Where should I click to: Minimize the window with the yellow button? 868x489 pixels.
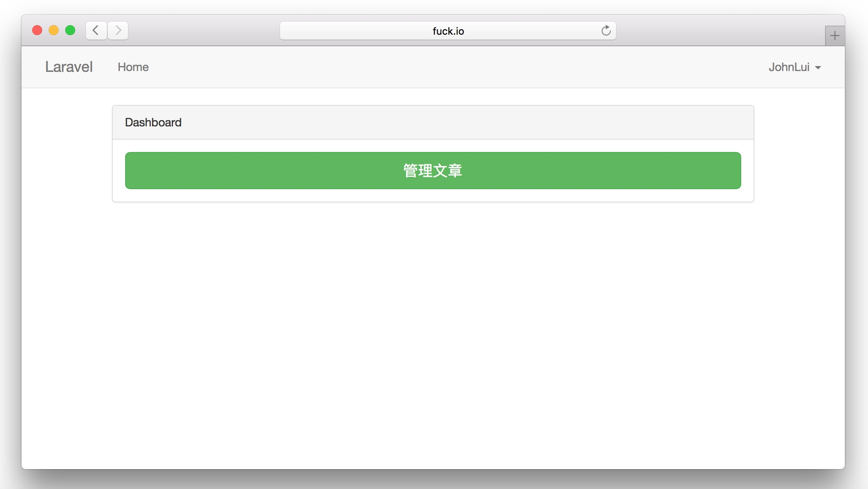(x=54, y=31)
